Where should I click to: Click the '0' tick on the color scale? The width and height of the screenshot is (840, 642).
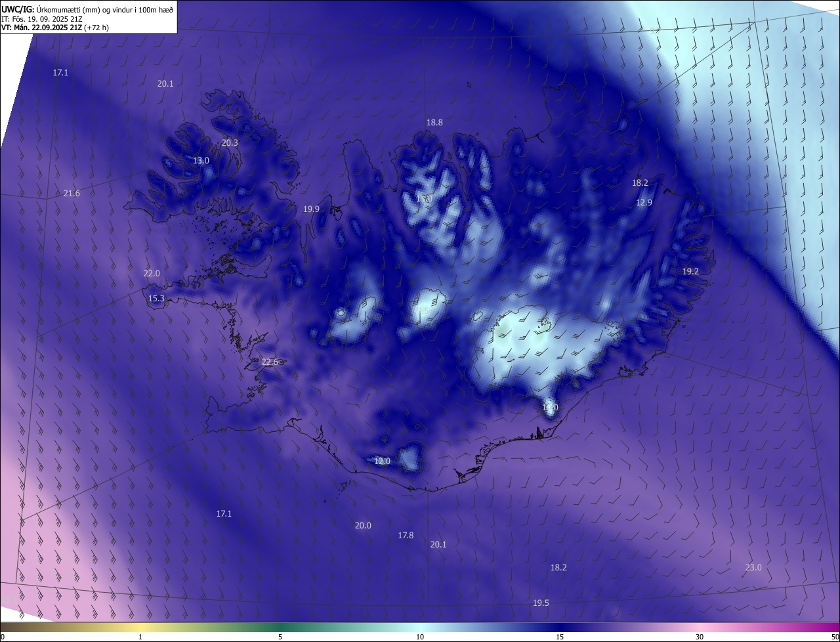point(3,637)
